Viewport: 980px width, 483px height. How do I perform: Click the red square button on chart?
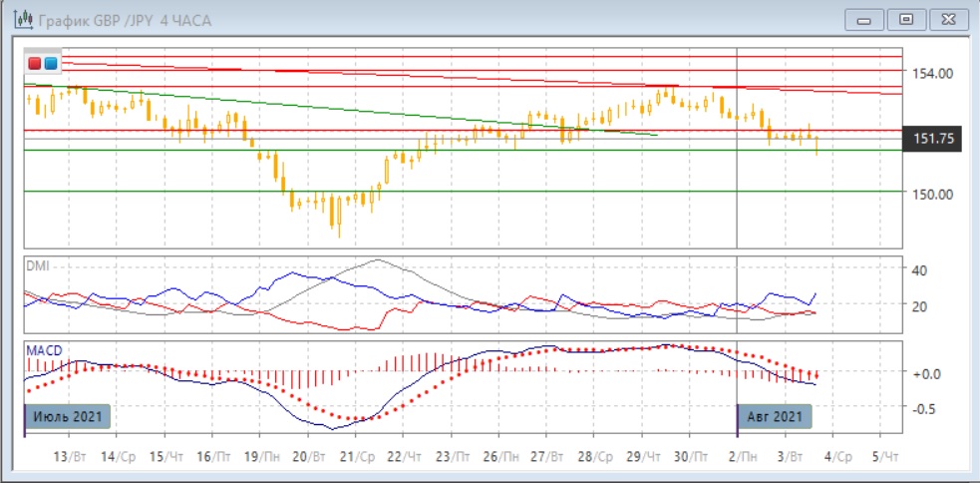click(36, 64)
